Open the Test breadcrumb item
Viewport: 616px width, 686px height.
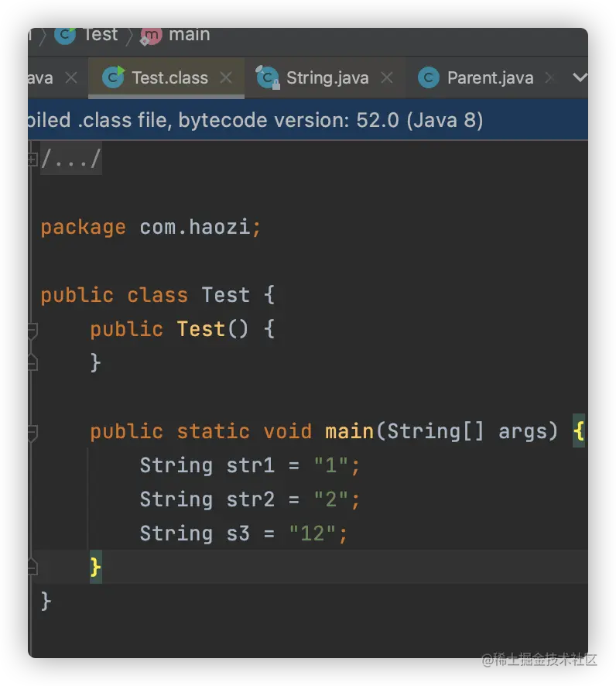(x=100, y=35)
